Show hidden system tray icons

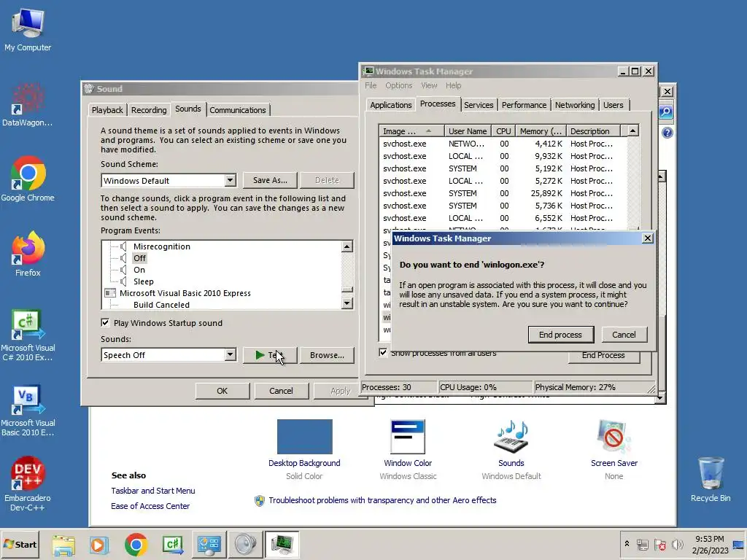[627, 544]
